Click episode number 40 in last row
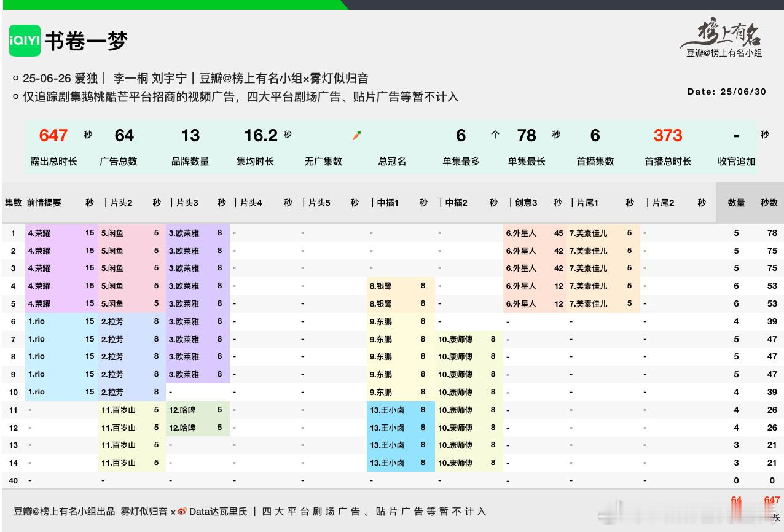 point(14,480)
